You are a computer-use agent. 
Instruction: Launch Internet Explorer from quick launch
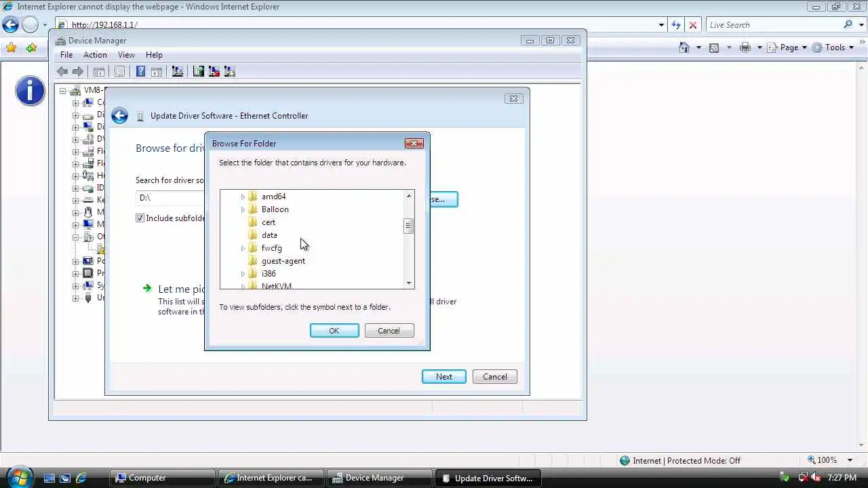(81, 478)
